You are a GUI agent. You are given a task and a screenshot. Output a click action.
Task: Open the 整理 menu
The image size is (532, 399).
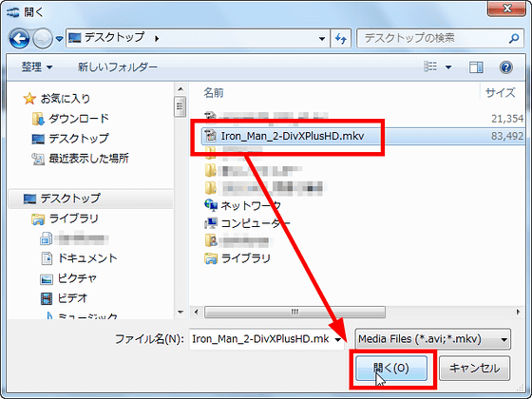tap(37, 67)
